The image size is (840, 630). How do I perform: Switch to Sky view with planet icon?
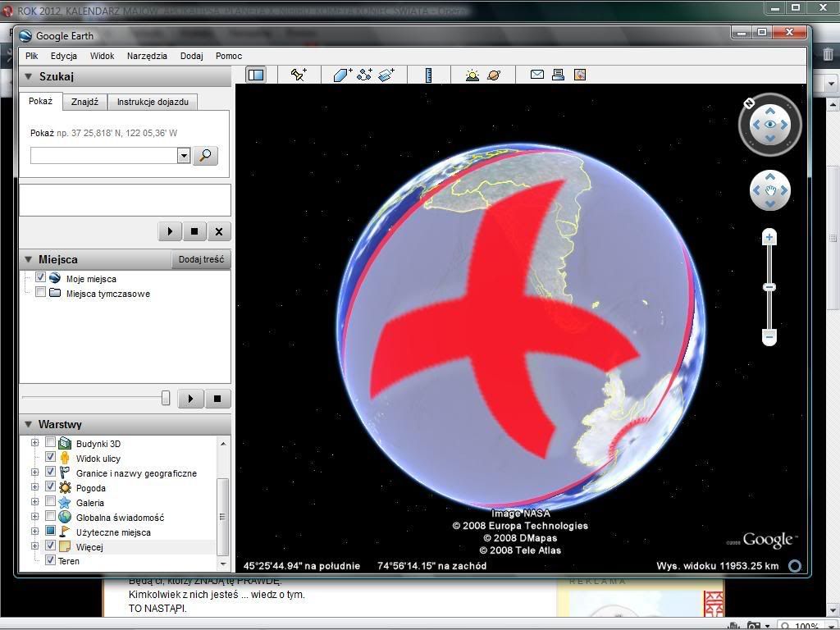coord(494,75)
